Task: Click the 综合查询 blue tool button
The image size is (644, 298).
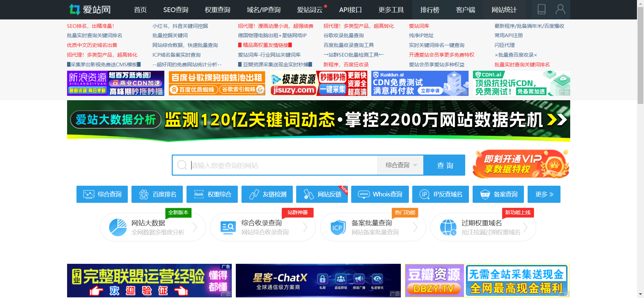Action: [102, 194]
